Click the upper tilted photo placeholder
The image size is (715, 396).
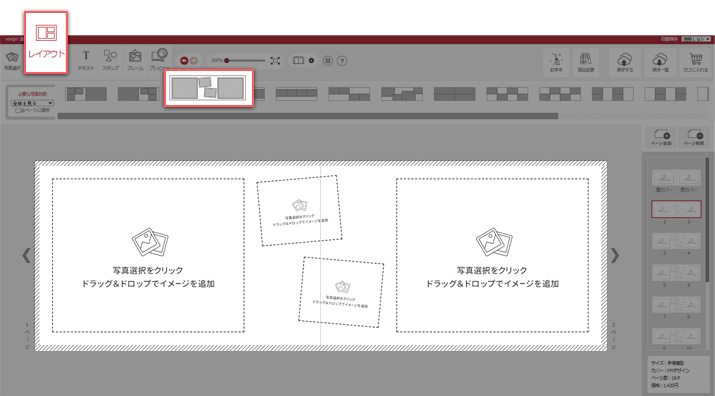tap(299, 211)
